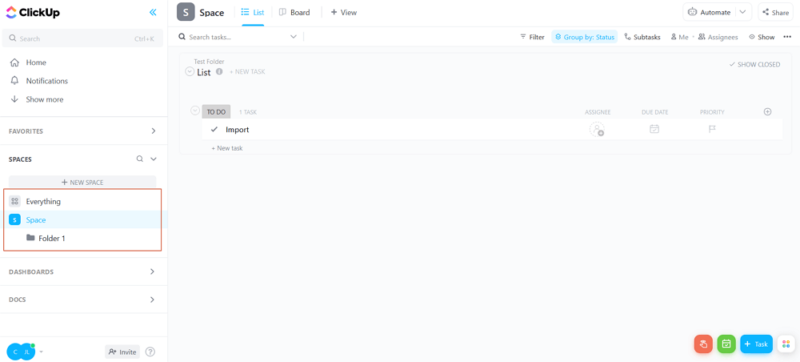Open Home in the sidebar

pyautogui.click(x=36, y=62)
